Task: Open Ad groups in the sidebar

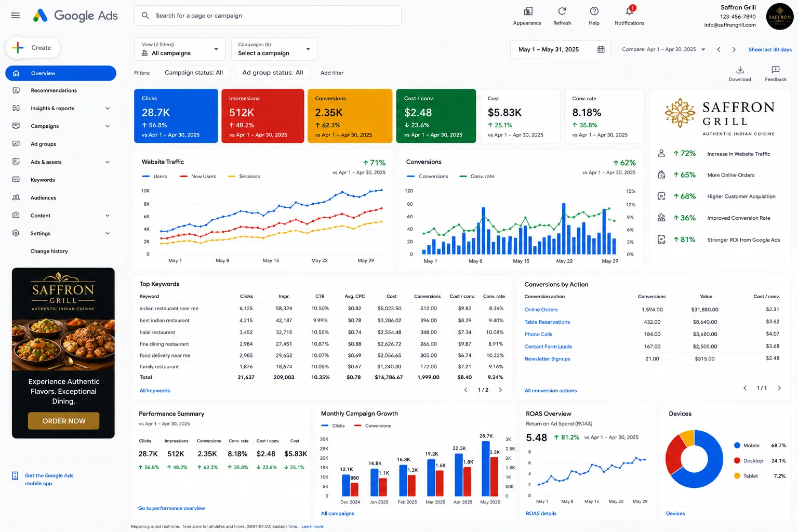Action: click(x=43, y=144)
